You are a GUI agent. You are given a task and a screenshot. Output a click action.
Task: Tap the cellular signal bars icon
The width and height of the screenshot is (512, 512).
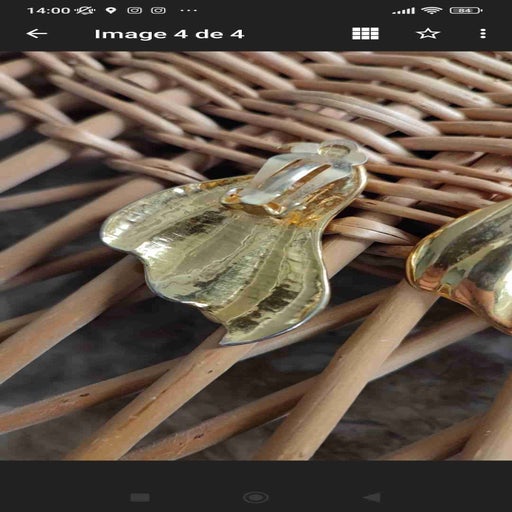(404, 11)
